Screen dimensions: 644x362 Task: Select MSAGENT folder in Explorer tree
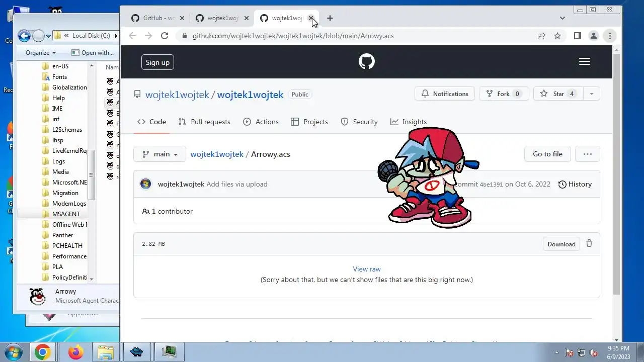[66, 214]
